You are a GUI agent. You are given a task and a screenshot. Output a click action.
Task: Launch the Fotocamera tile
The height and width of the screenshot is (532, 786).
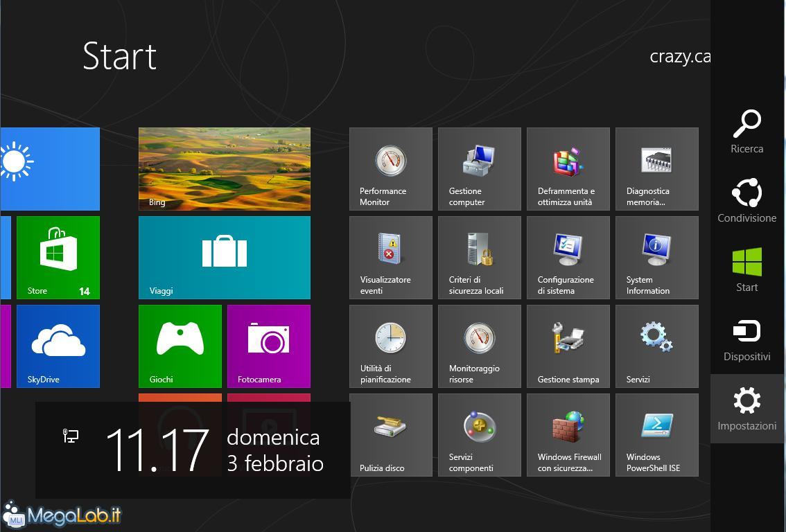click(x=269, y=346)
